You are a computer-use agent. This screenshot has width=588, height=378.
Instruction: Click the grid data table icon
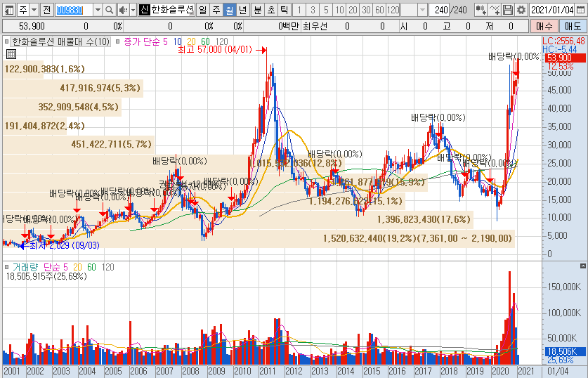[11, 54]
